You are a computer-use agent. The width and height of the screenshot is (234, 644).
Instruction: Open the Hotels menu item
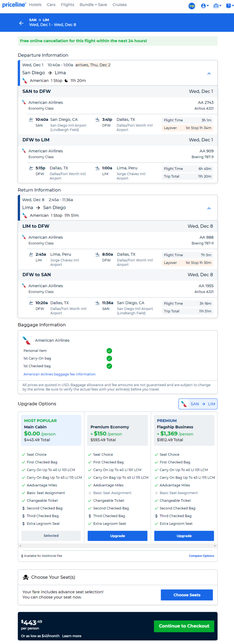(x=35, y=5)
